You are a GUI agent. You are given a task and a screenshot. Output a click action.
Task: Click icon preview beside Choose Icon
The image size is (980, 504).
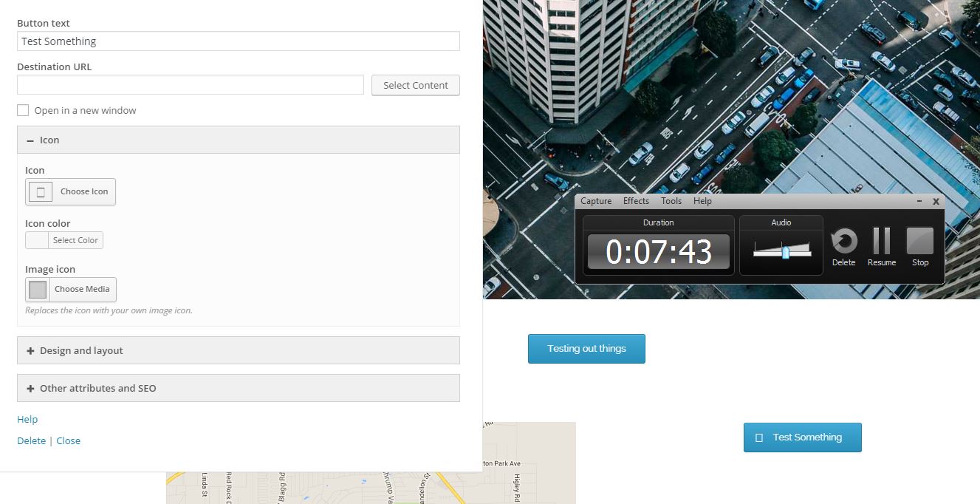coord(41,192)
